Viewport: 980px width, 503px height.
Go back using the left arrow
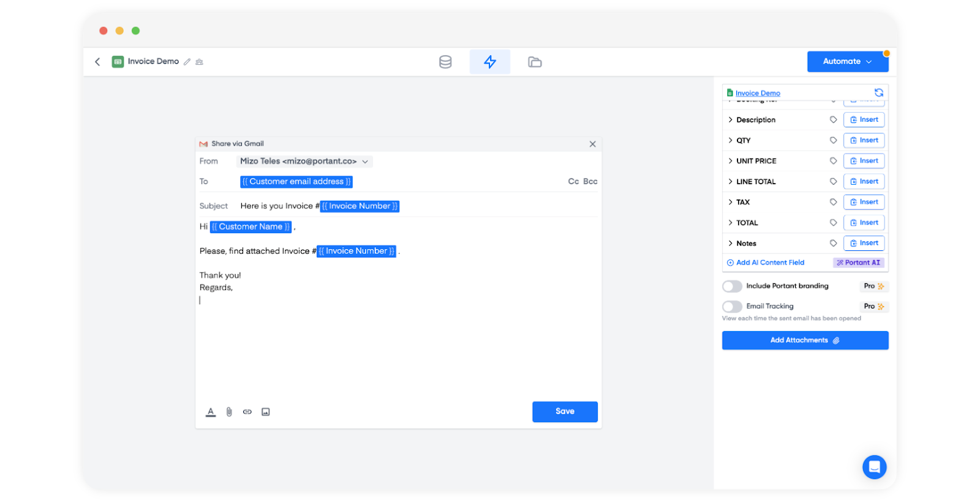pyautogui.click(x=97, y=62)
